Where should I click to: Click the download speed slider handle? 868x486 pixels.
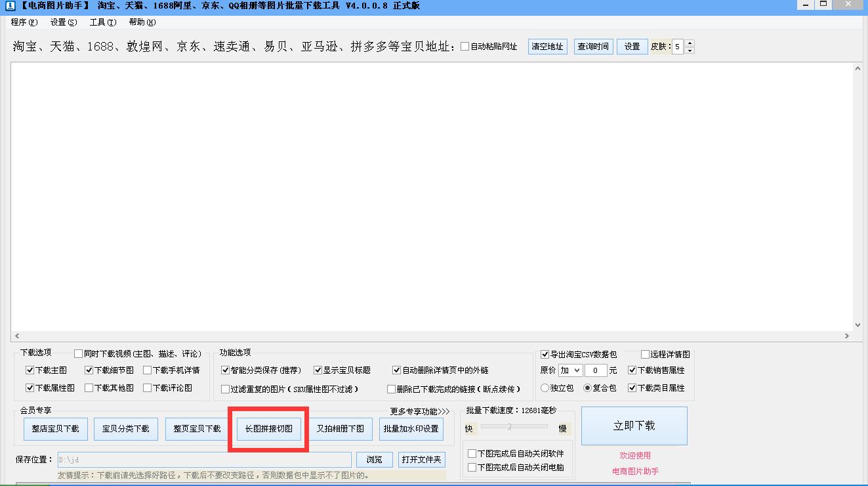(509, 427)
